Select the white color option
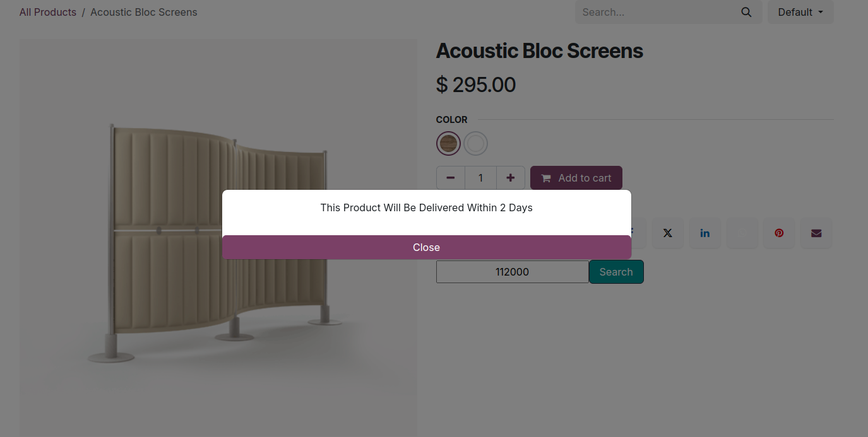Viewport: 868px width, 437px height. pos(475,144)
